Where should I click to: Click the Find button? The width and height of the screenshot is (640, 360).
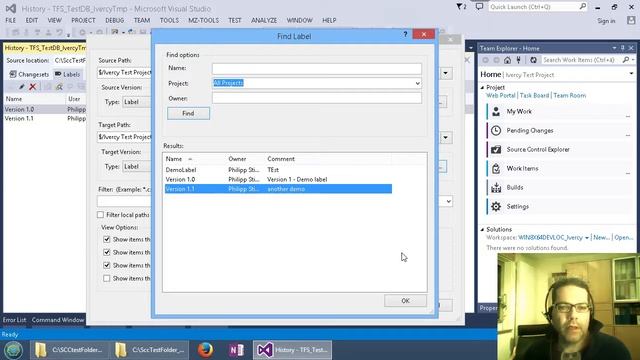click(188, 113)
